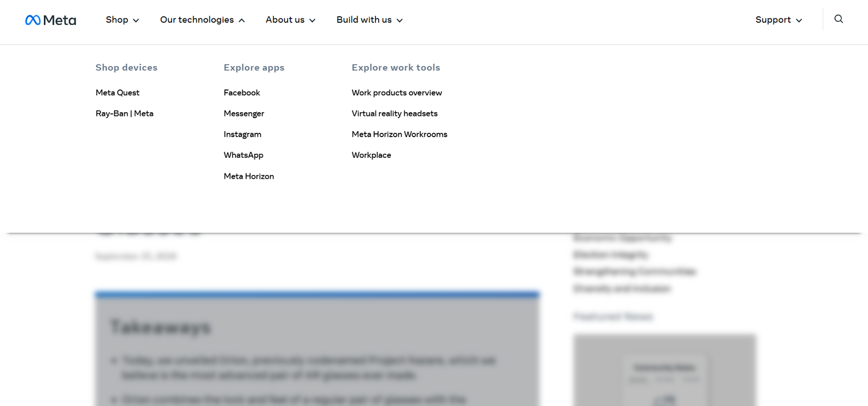This screenshot has height=406, width=868.
Task: Select Virtual reality headsets link
Action: (x=394, y=113)
